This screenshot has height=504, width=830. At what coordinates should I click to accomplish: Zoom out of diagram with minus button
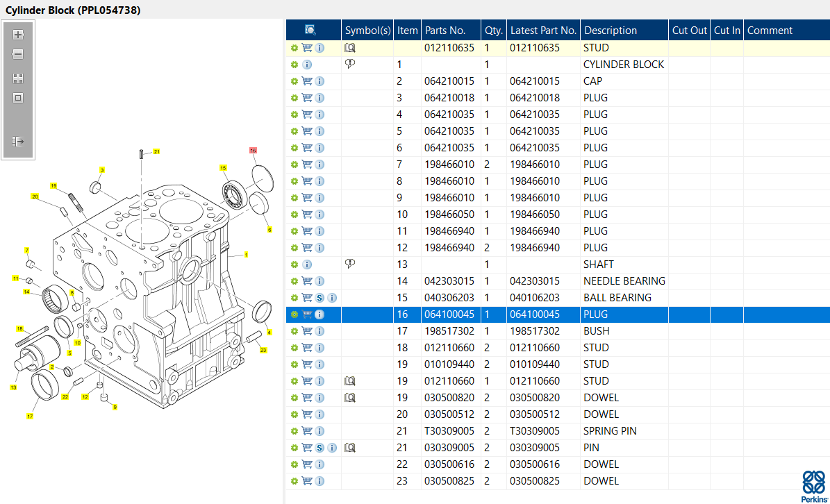[18, 54]
